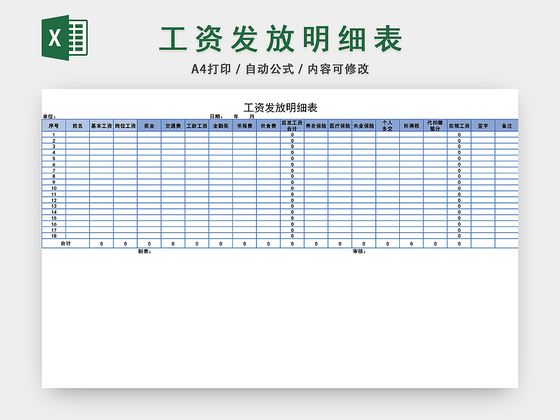Click the A4打印 / 自动公式 / 内容可修改 subtitle
560x420 pixels.
(280, 69)
